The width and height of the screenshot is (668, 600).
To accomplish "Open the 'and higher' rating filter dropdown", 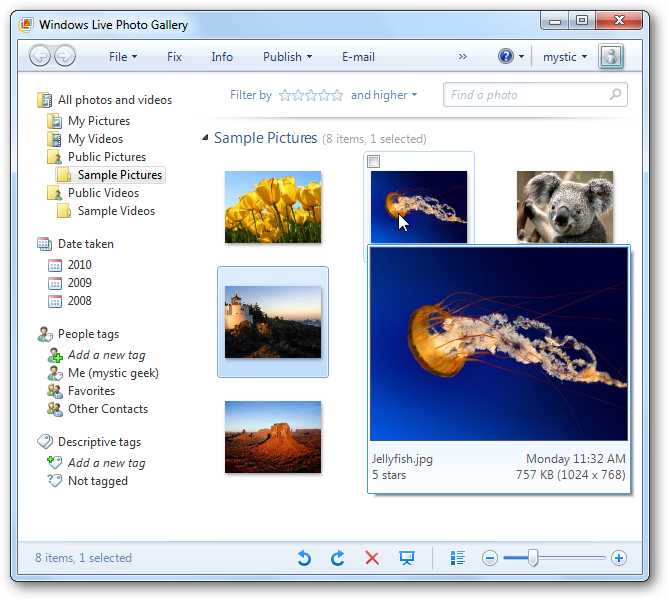I will pos(384,95).
